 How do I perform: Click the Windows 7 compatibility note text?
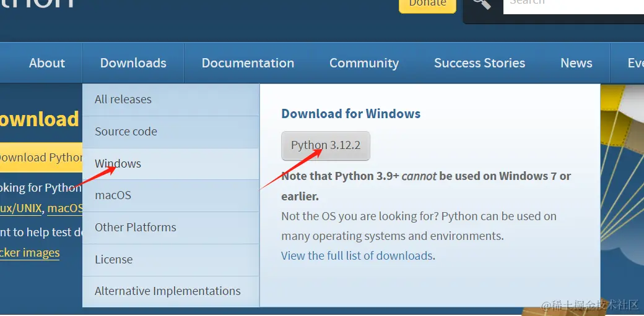click(426, 186)
